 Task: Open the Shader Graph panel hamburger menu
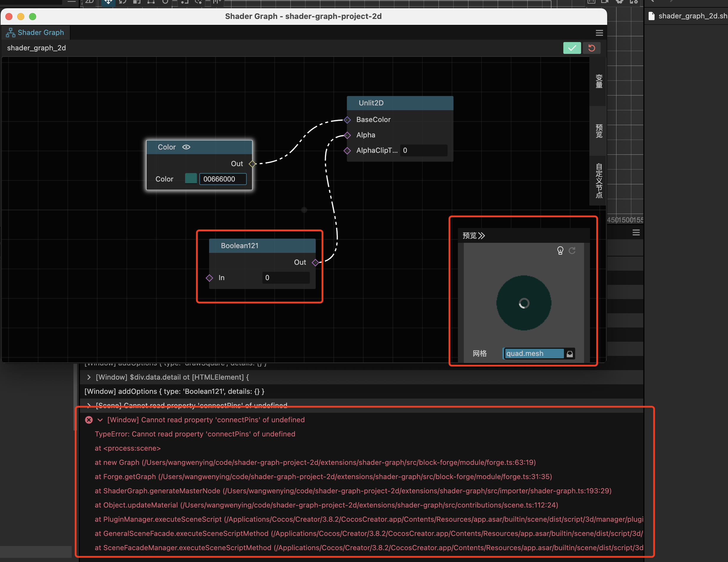[x=599, y=33]
